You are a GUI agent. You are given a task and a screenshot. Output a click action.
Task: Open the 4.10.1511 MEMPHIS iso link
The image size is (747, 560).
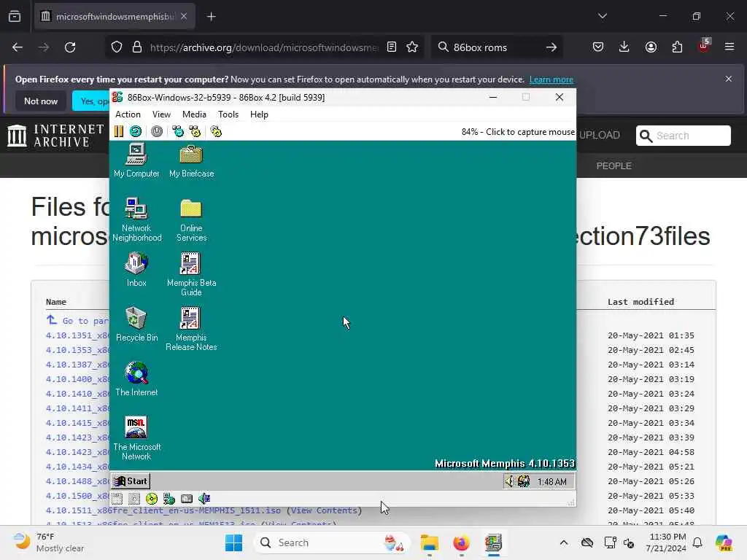[x=163, y=510]
